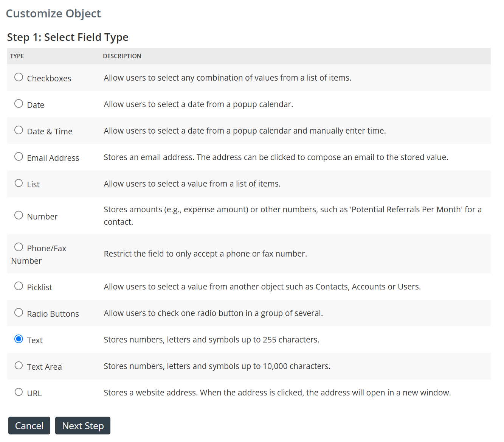Click the description mentioning Contacts, Accounts or Users
Image resolution: width=504 pixels, height=442 pixels.
click(262, 286)
